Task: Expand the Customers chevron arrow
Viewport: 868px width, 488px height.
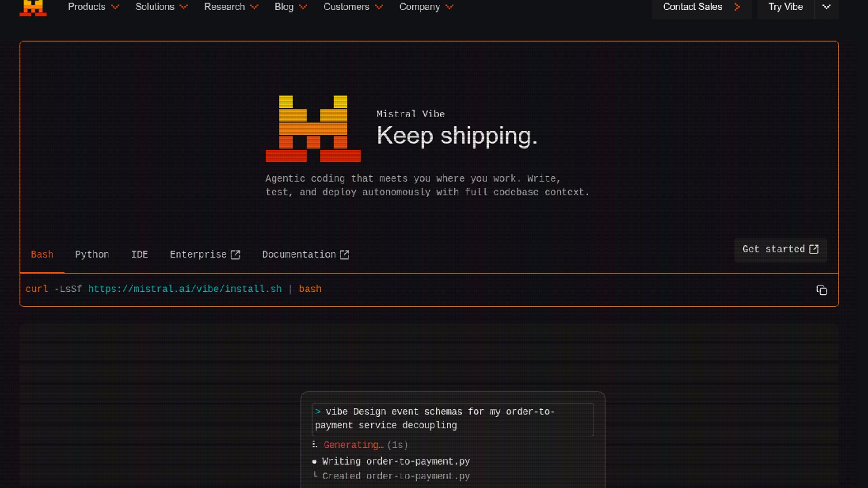Action: pyautogui.click(x=379, y=7)
